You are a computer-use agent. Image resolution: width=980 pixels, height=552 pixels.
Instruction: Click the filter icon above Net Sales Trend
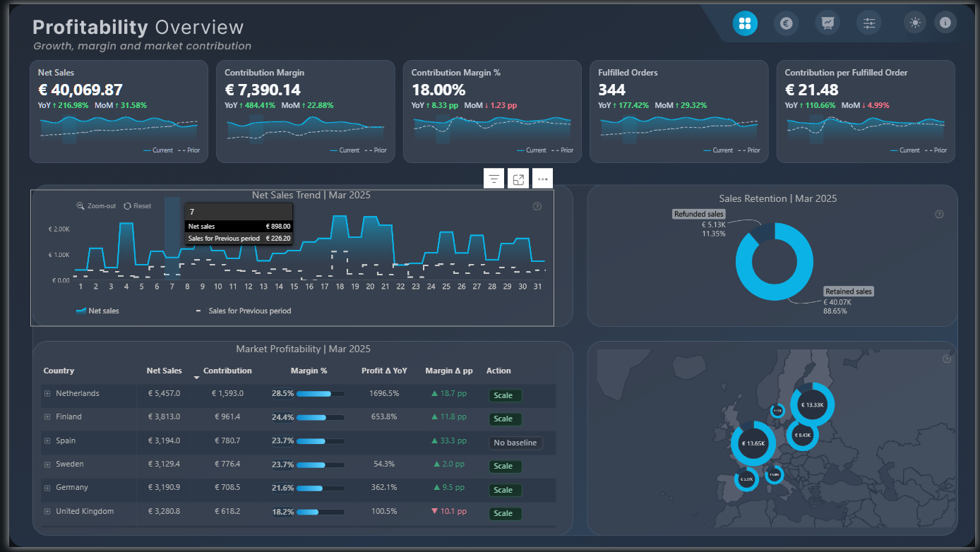[494, 179]
